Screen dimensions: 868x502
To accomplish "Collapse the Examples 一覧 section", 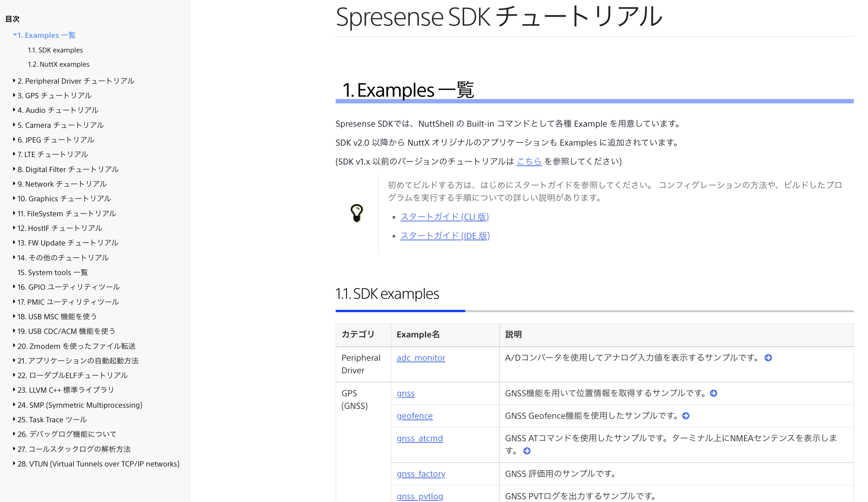I will [x=15, y=35].
